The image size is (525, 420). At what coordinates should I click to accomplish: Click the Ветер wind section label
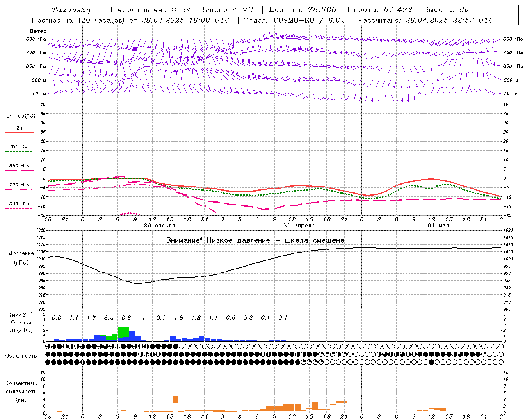38,31
